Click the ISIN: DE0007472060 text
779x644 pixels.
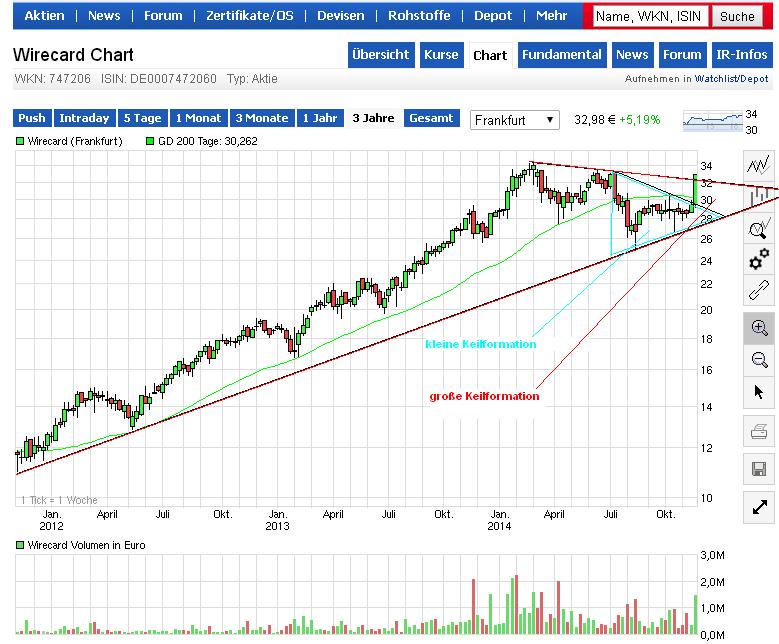point(159,79)
